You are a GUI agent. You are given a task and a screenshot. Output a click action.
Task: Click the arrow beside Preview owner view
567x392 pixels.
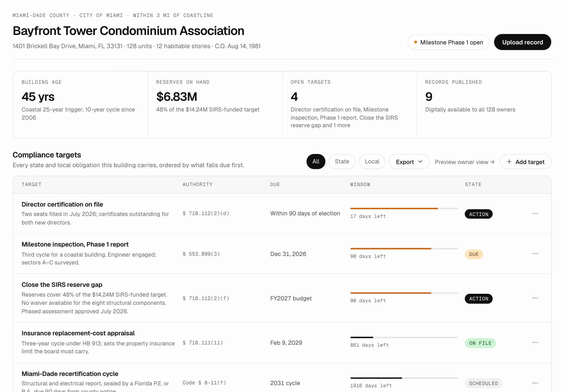pos(492,162)
